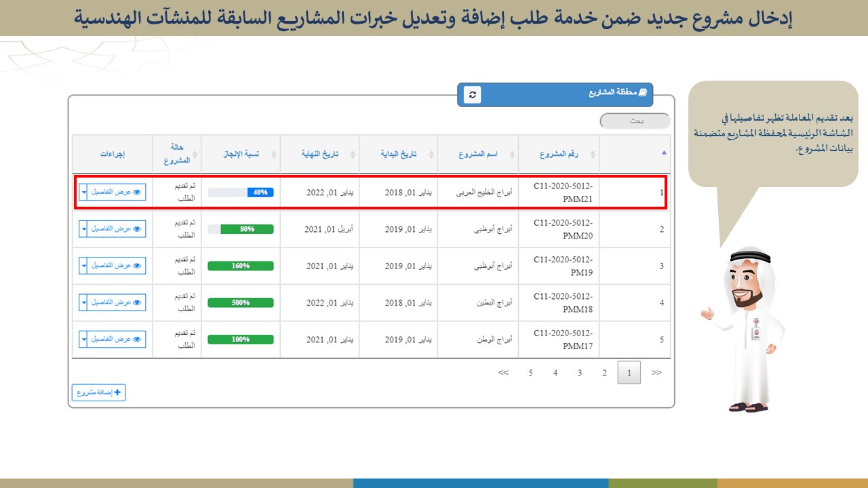Click the 40% completion progress bar

[241, 192]
